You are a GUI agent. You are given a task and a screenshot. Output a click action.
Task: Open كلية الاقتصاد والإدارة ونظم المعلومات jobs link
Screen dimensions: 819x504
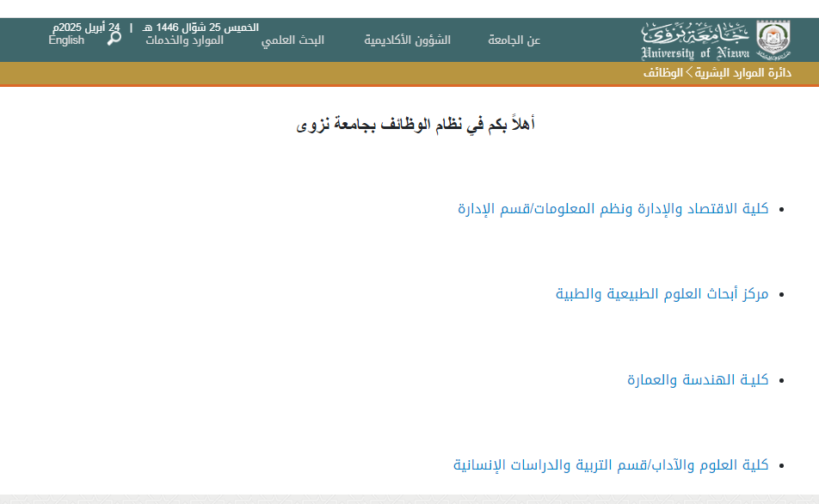click(x=613, y=209)
